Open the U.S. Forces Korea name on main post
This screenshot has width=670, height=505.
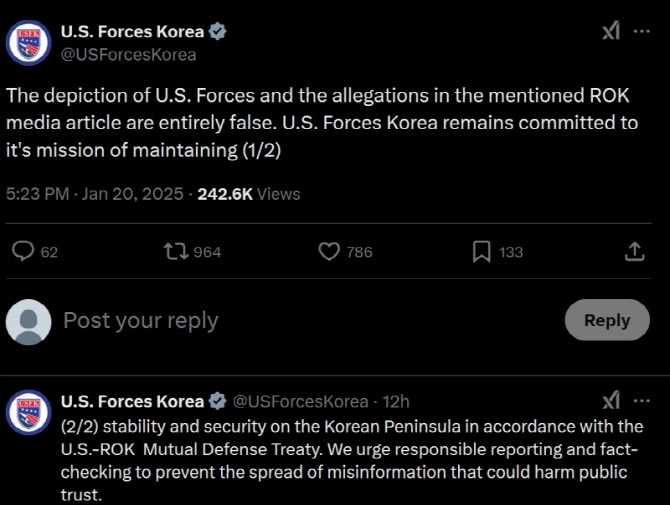132,32
